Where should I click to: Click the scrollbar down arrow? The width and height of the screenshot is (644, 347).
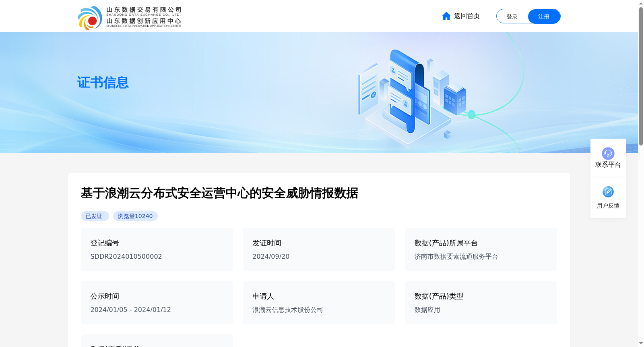coord(641,343)
